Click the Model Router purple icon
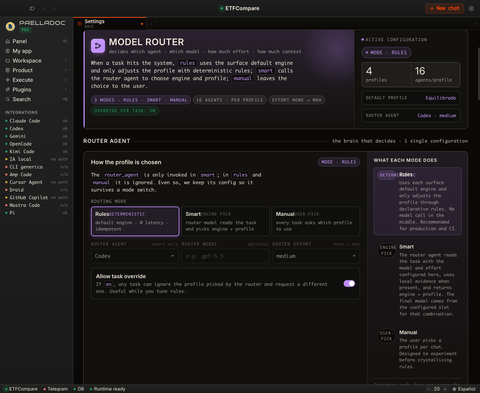The height and width of the screenshot is (393, 480). pyautogui.click(x=98, y=46)
